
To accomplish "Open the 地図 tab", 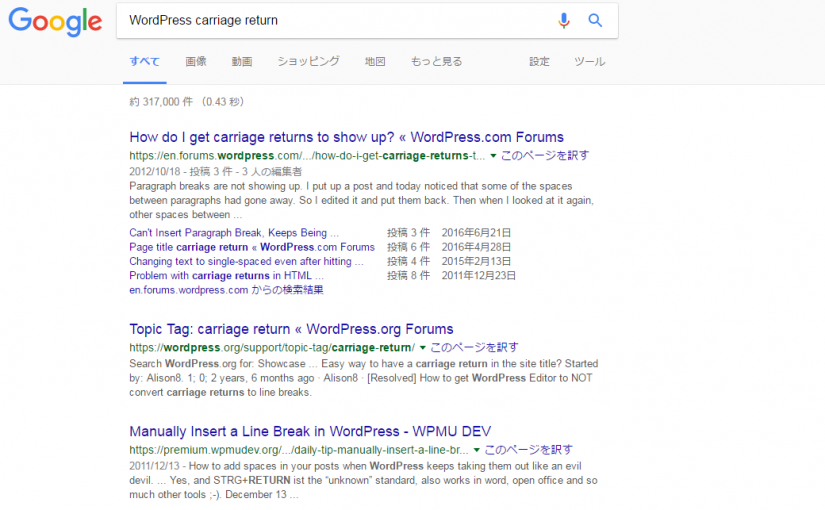I will tap(375, 62).
